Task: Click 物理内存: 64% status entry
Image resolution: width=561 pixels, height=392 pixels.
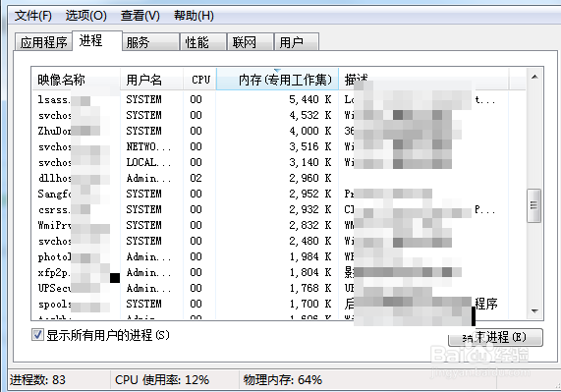Action: (x=283, y=380)
